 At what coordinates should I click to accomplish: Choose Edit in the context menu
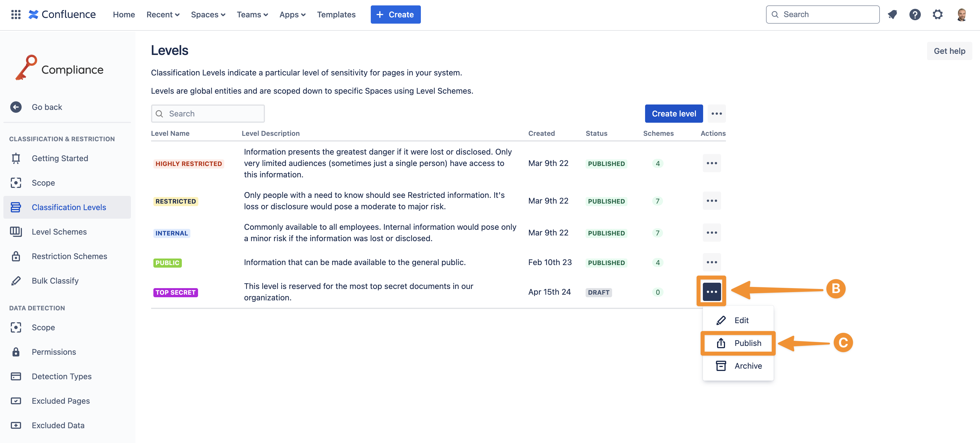point(741,320)
